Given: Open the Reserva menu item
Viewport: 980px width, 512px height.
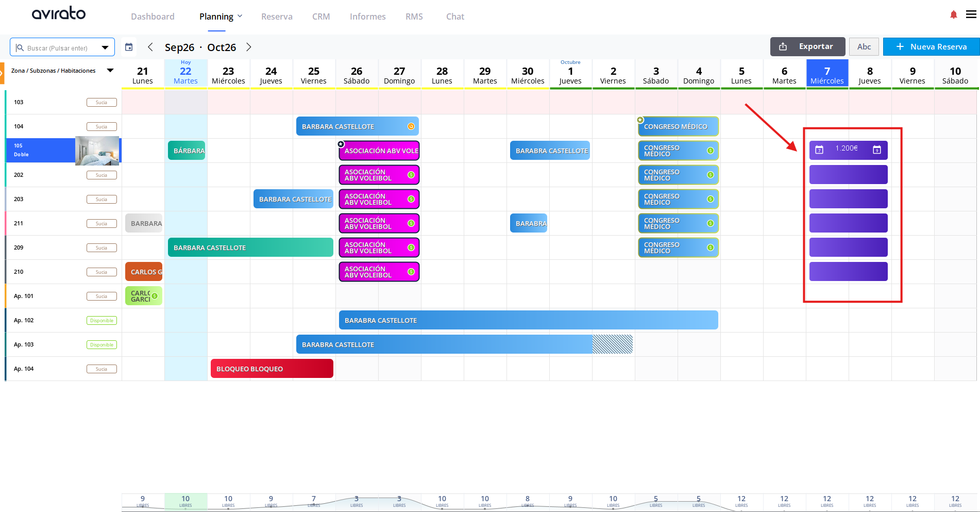Looking at the screenshot, I should [277, 16].
